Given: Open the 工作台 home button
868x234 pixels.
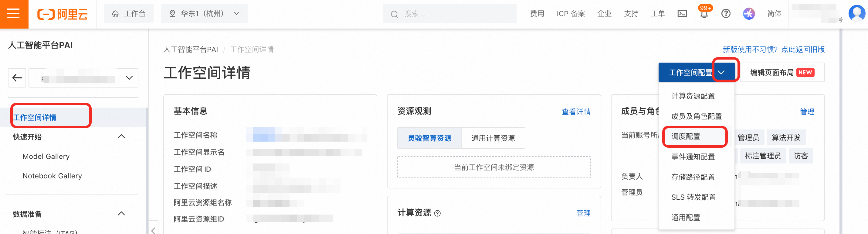Looking at the screenshot, I should (x=128, y=14).
